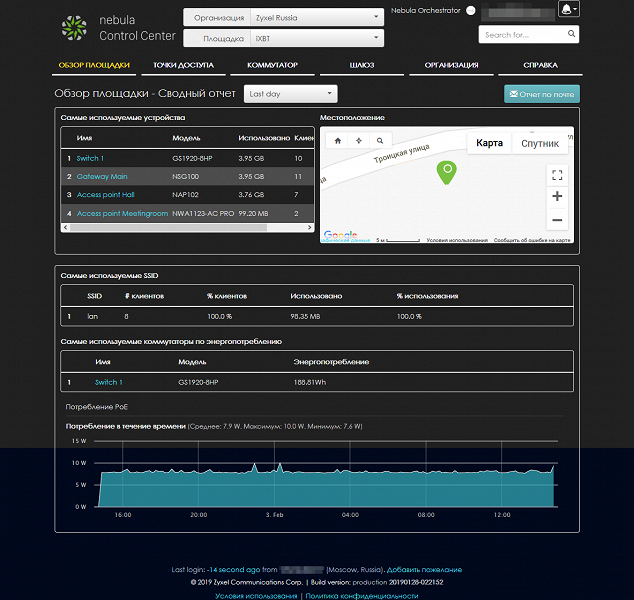Click the SSID column header

click(95, 296)
